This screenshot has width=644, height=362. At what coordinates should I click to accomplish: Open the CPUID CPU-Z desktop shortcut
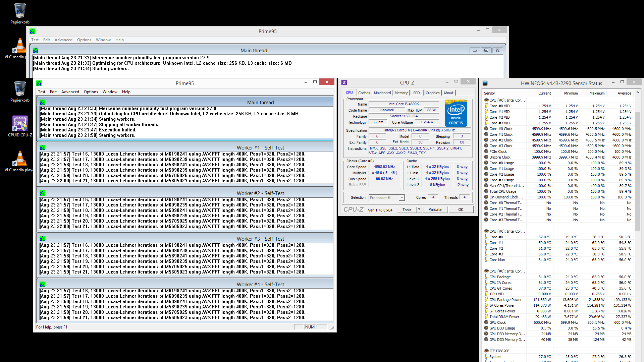pyautogui.click(x=20, y=124)
